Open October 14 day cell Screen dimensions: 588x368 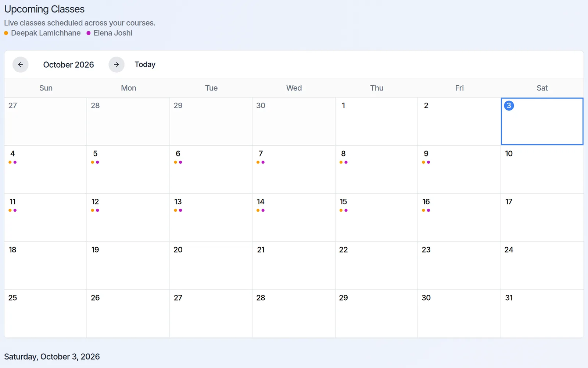click(294, 218)
